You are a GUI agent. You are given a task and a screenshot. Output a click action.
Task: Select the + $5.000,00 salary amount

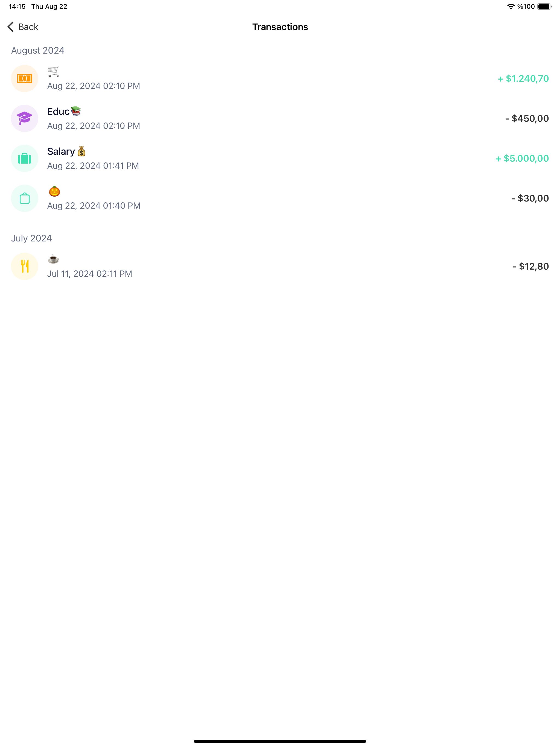[522, 158]
